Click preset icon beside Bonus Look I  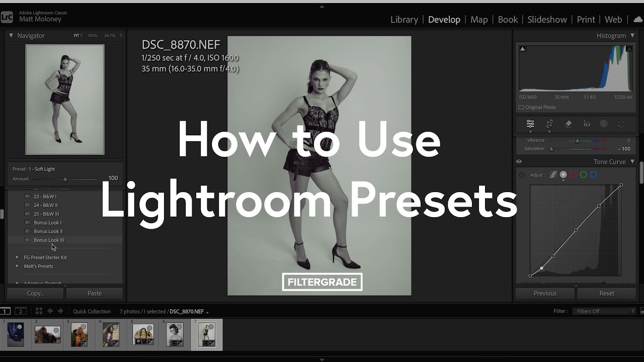[28, 223]
